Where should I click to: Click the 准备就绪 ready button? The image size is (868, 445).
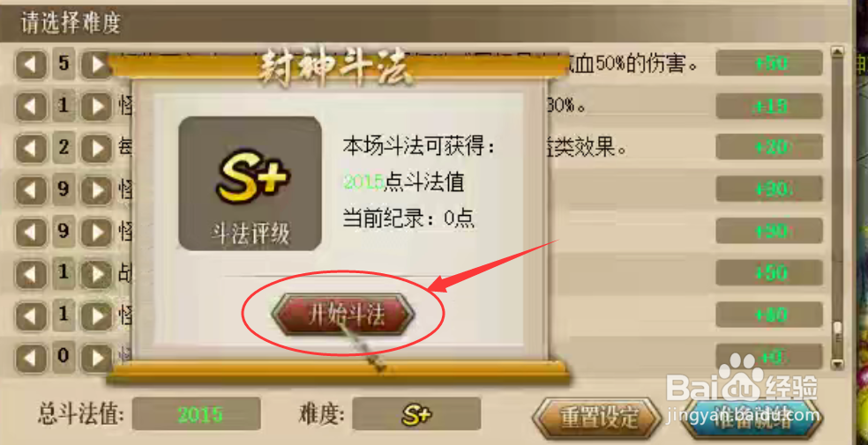point(752,417)
